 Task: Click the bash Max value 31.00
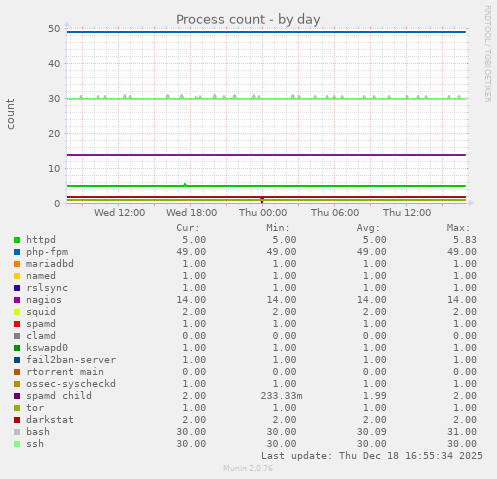click(x=462, y=432)
